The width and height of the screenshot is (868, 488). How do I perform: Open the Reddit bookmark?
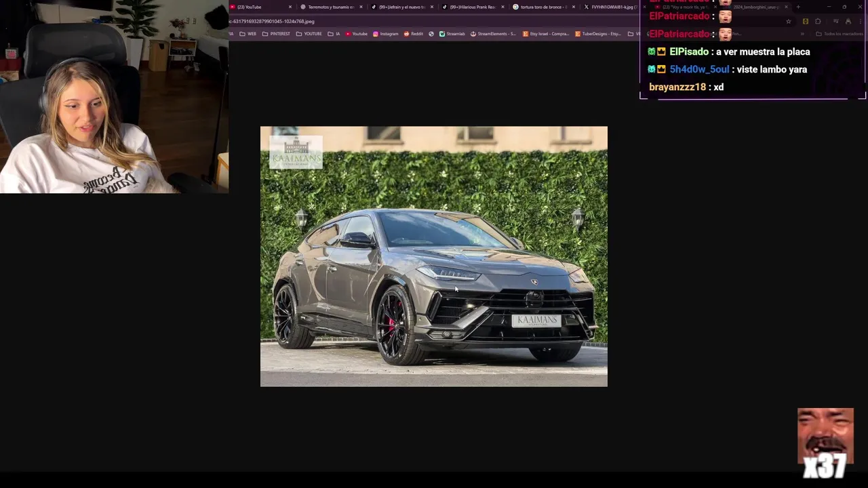[x=413, y=34]
